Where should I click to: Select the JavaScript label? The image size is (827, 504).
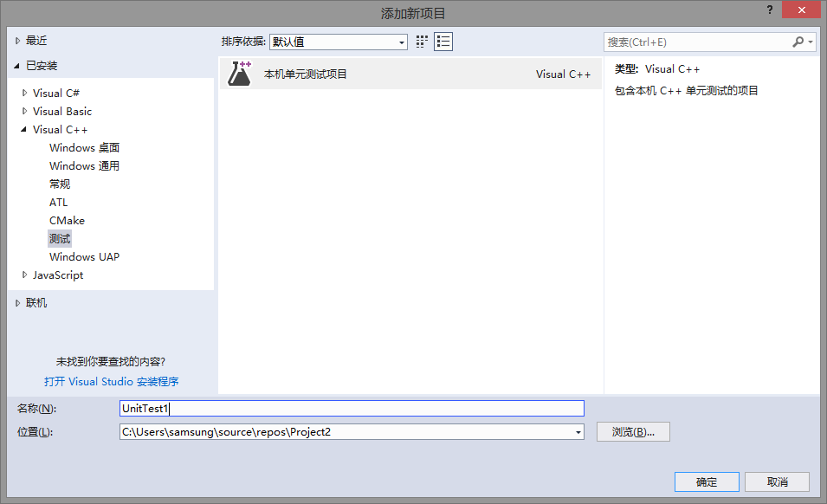pyautogui.click(x=58, y=275)
